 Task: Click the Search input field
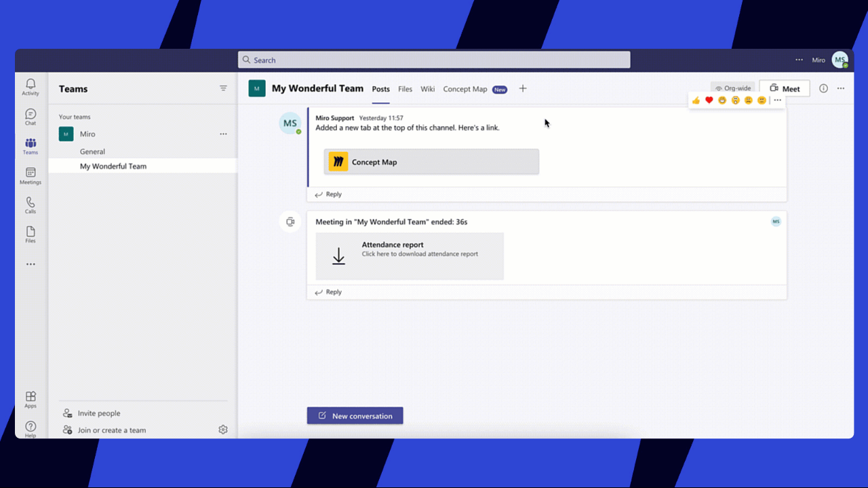tap(434, 60)
